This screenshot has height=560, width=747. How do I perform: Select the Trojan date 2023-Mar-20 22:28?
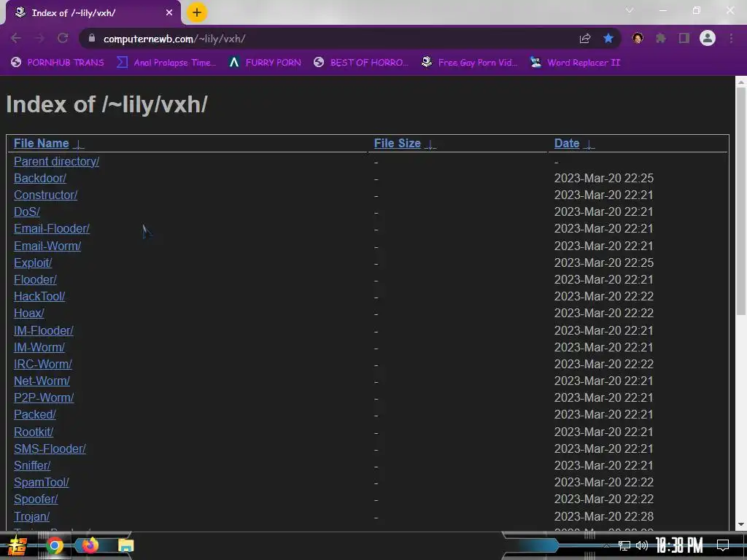click(603, 516)
